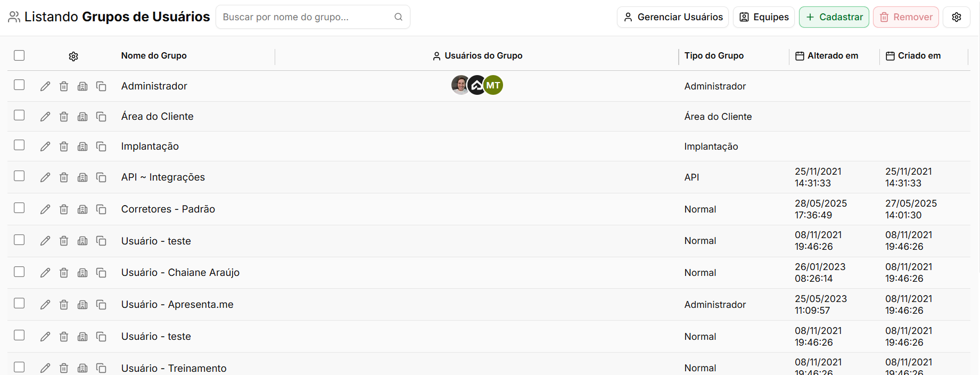Sort by Alterado em column
Viewport: 980px width, 375px height.
[x=827, y=56]
